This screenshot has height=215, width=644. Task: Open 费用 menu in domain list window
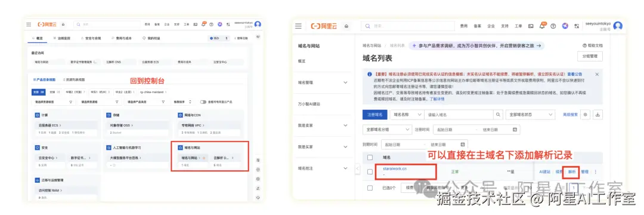[x=464, y=26]
